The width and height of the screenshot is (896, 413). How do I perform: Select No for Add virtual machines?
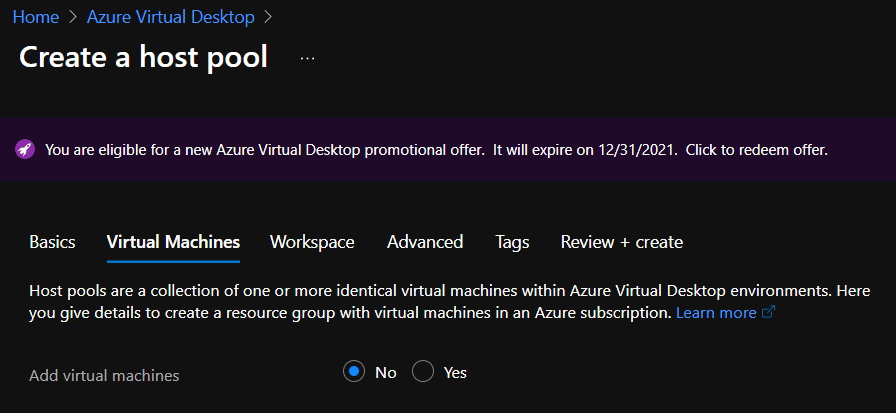[x=354, y=372]
